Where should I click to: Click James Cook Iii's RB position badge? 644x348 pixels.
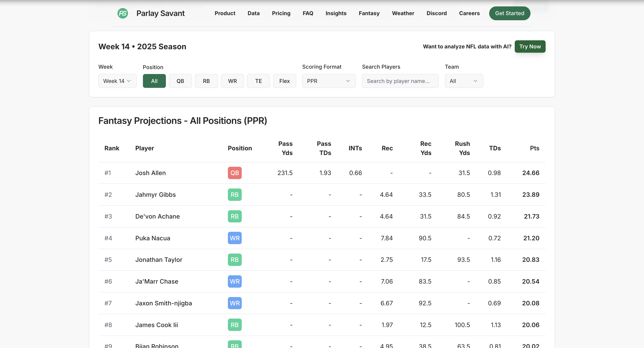(x=234, y=325)
